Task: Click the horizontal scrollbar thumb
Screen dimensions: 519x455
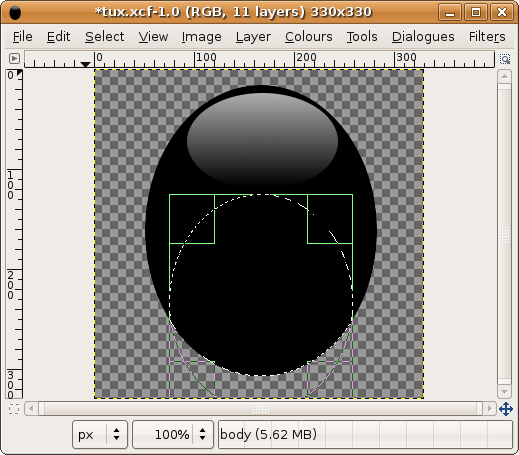Action: [x=260, y=408]
